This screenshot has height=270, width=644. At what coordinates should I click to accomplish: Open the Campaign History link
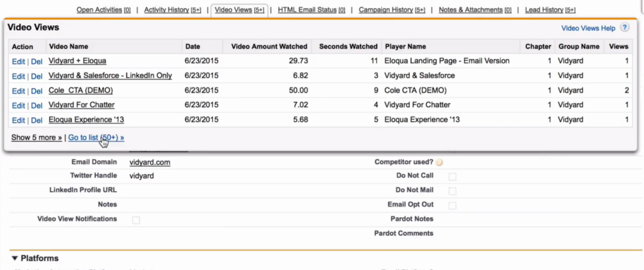tap(392, 9)
